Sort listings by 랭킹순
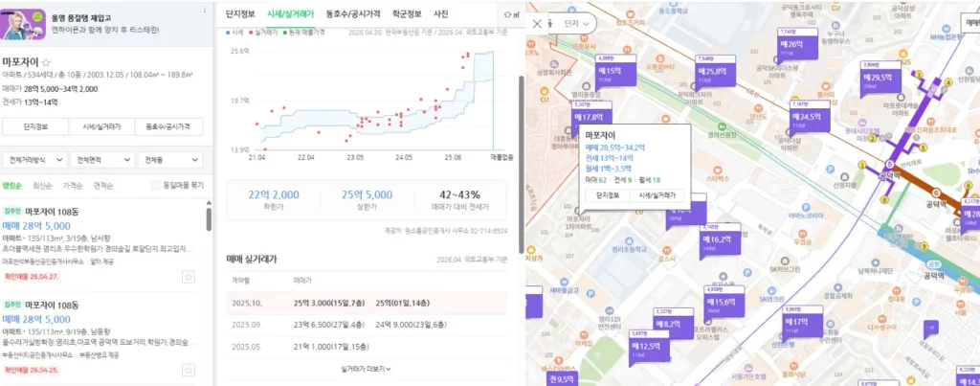Viewport: 980px width, 386px height. click(x=11, y=185)
